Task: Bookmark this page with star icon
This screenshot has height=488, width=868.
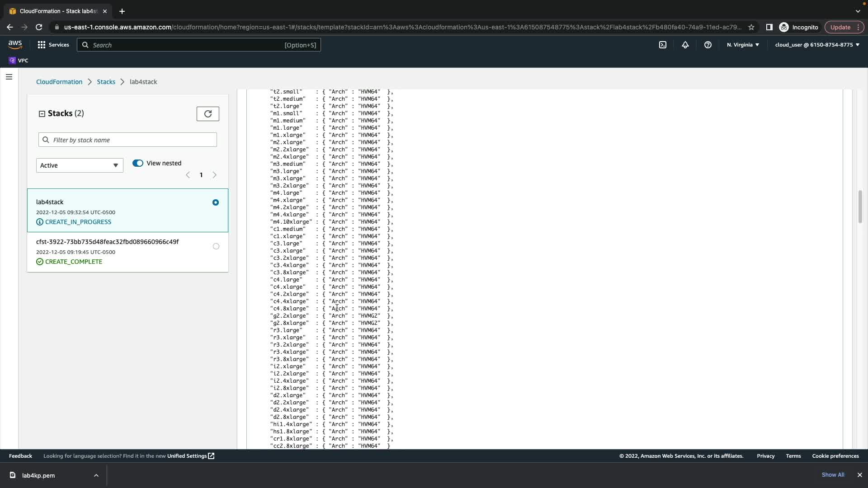Action: click(x=751, y=27)
